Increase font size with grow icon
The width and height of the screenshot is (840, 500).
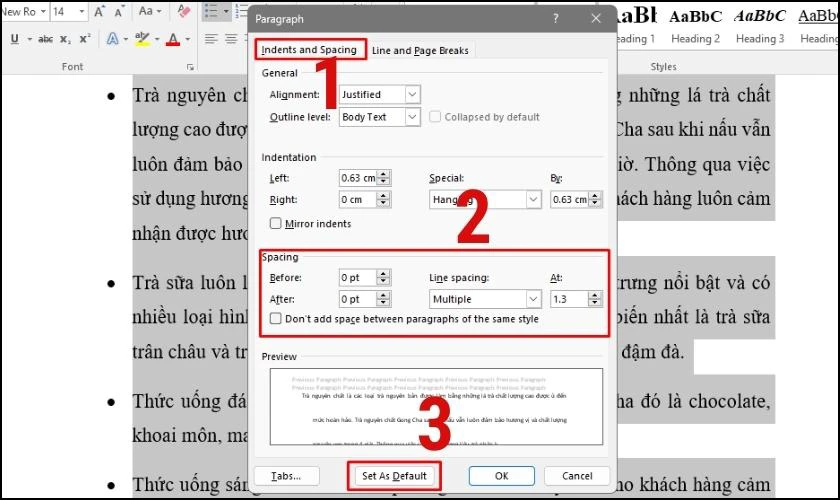[99, 11]
